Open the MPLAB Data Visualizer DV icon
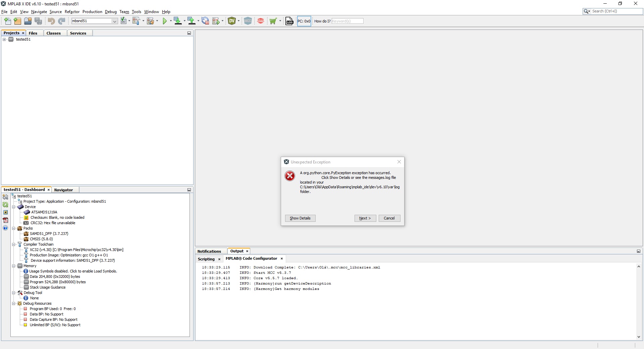 point(232,21)
